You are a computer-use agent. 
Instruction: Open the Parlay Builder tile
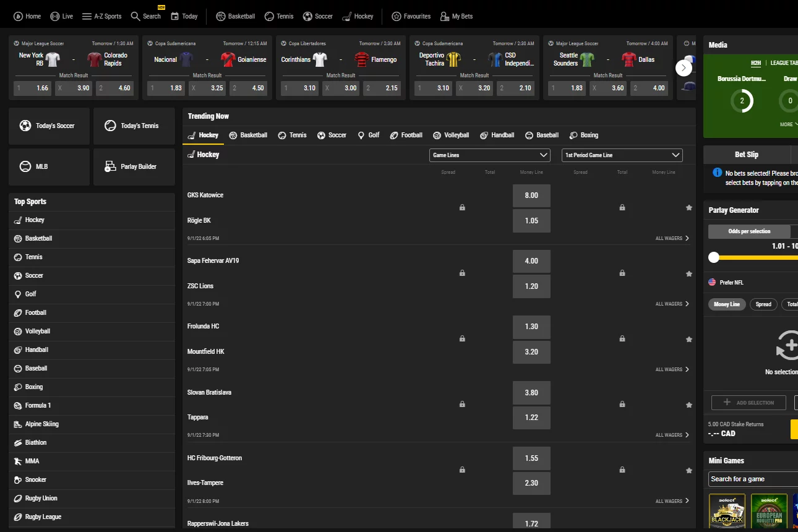pyautogui.click(x=134, y=167)
